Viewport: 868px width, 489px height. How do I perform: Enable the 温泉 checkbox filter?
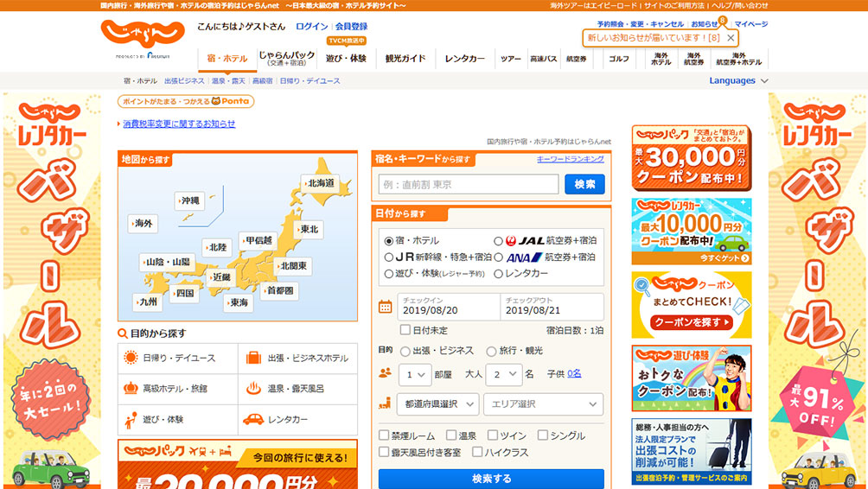tap(451, 435)
